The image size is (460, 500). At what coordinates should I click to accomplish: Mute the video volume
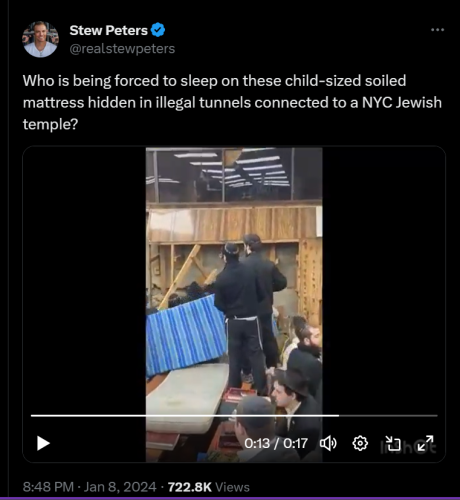pyautogui.click(x=328, y=443)
